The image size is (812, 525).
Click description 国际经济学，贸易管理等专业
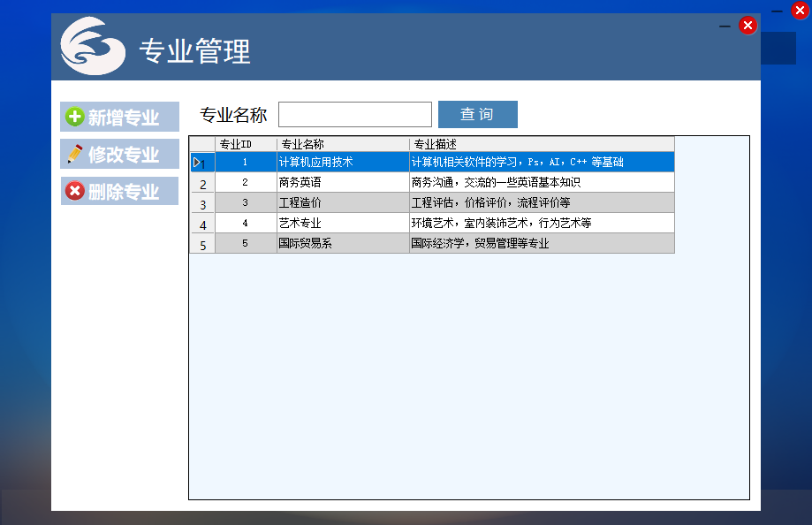click(542, 243)
